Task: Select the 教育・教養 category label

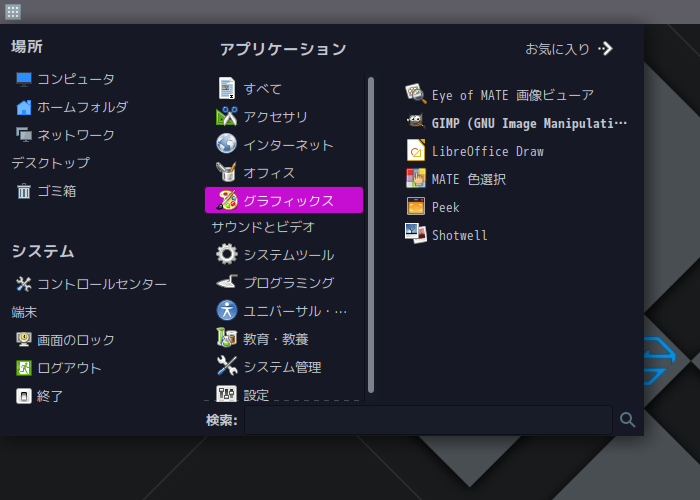Action: coord(276,339)
